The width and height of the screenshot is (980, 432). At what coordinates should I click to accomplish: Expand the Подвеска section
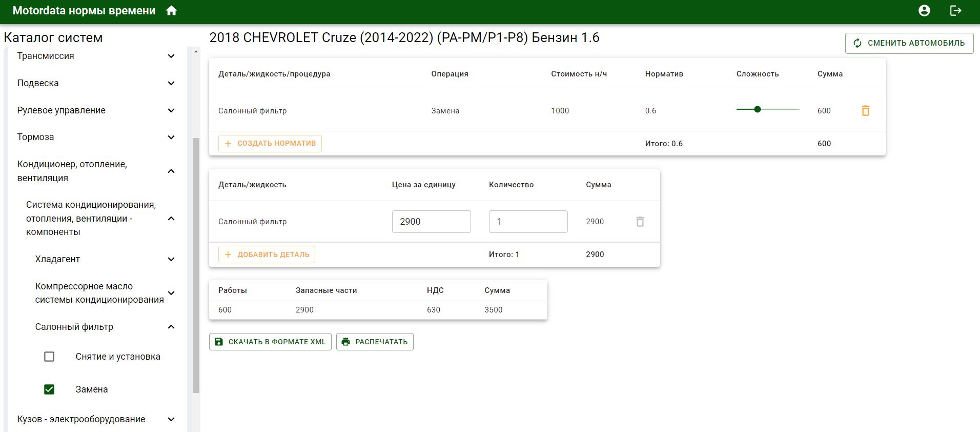171,83
